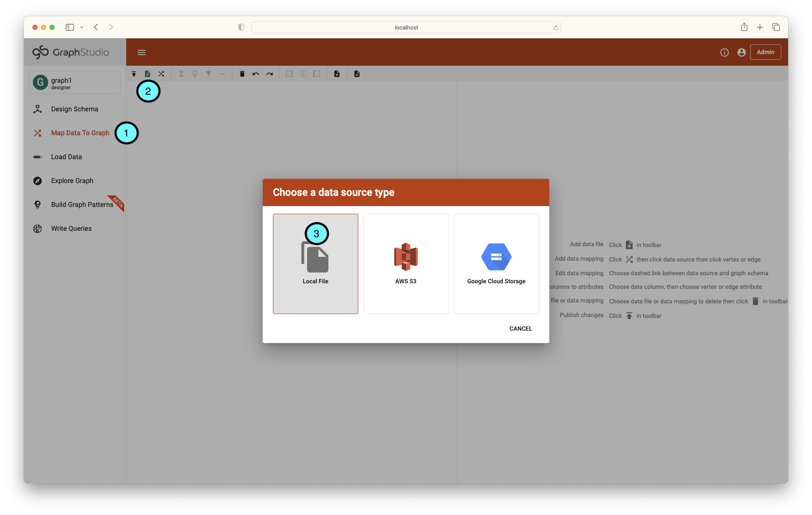Viewport: 812px width, 515px height.
Task: Go back using the browser back arrow
Action: click(x=96, y=27)
